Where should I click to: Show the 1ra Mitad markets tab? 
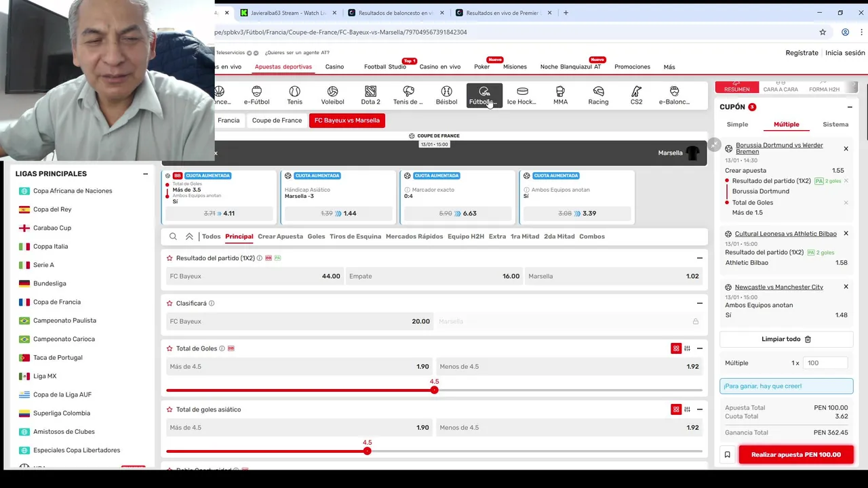(525, 237)
